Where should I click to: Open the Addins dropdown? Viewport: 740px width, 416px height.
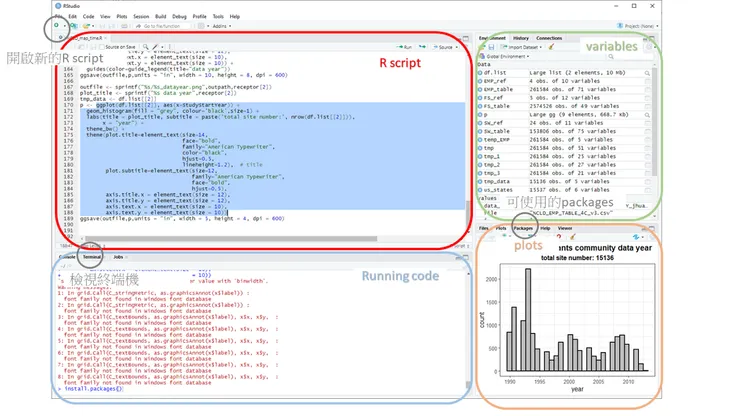tap(222, 26)
